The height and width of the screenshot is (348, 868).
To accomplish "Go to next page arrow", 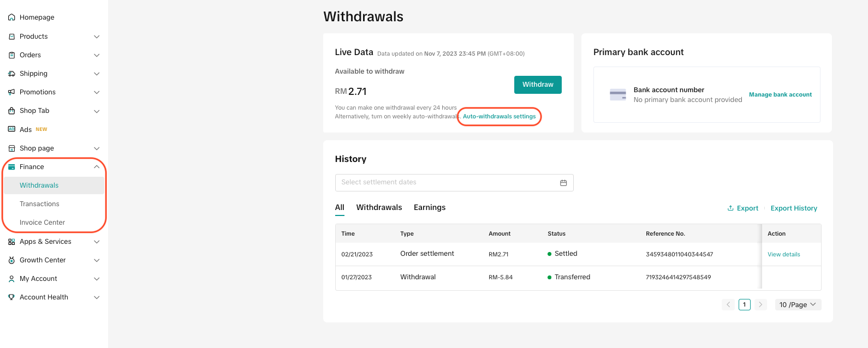I will (x=760, y=305).
